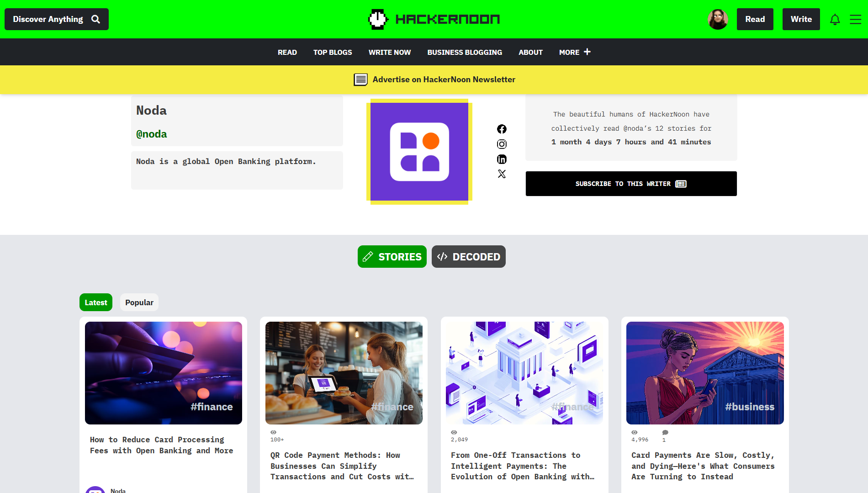
Task: Click #finance tag on credit card thumbnail
Action: tap(212, 407)
